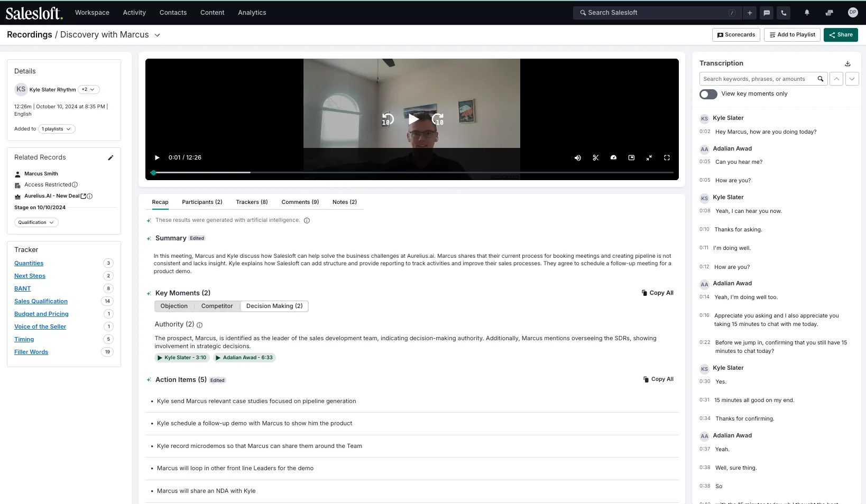This screenshot has width=866, height=504.
Task: Click the green Share button
Action: click(841, 35)
